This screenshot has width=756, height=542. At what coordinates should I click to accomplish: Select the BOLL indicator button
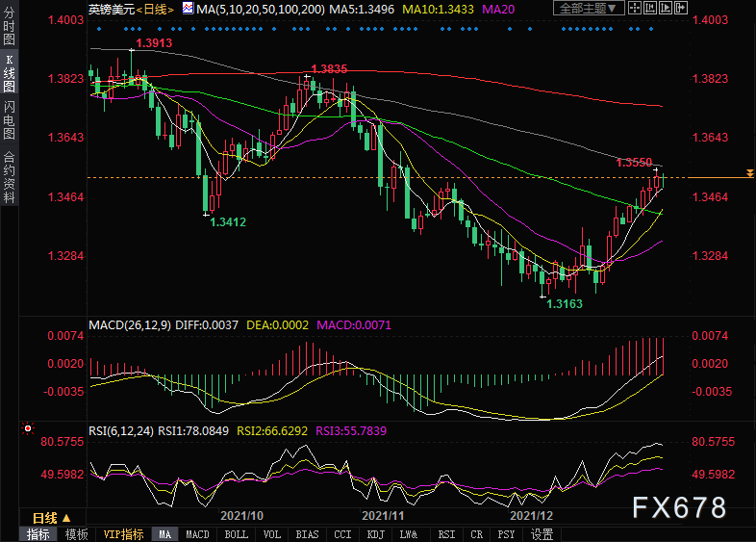click(x=237, y=534)
